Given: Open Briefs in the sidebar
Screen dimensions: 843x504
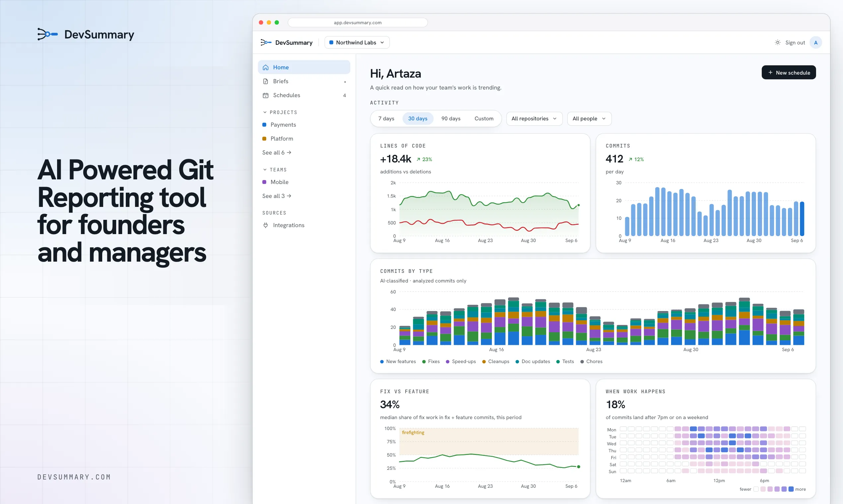Looking at the screenshot, I should (x=304, y=81).
